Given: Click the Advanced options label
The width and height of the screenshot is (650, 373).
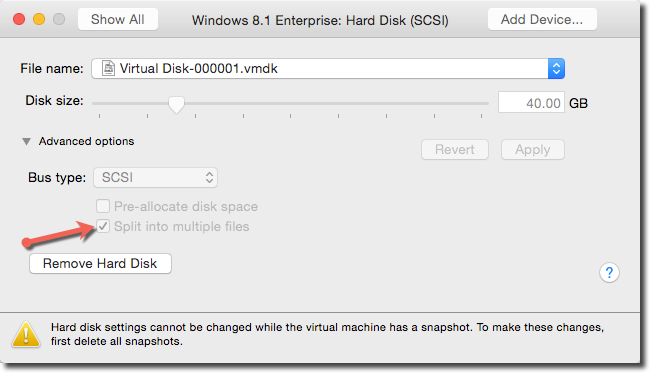Looking at the screenshot, I should (87, 141).
